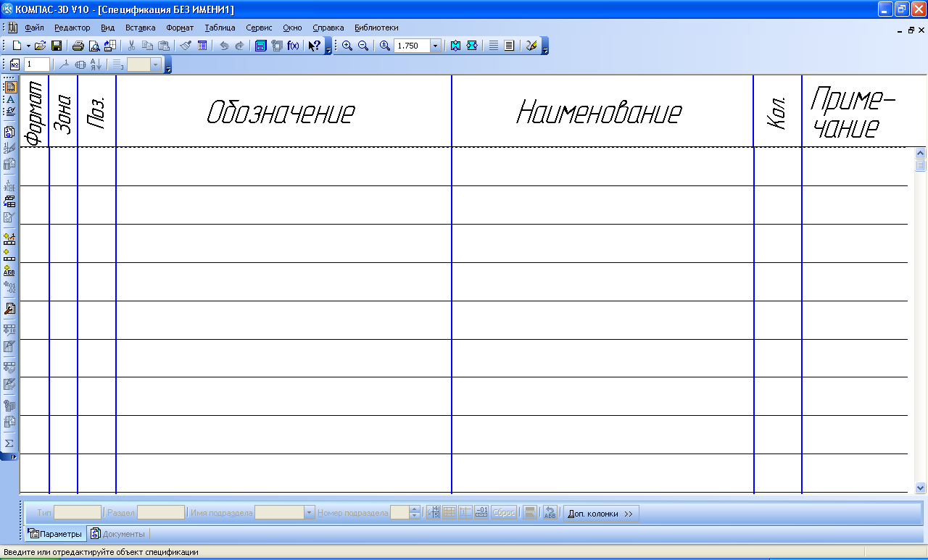
Task: Switch to page layout view icon
Action: [509, 46]
